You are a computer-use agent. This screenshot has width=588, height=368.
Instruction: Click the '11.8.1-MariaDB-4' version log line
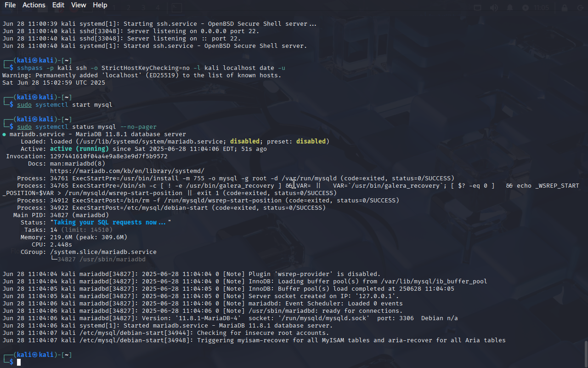point(230,318)
